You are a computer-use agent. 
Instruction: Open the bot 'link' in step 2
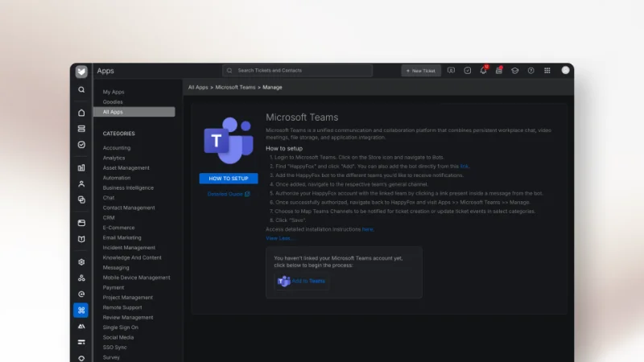[464, 167]
